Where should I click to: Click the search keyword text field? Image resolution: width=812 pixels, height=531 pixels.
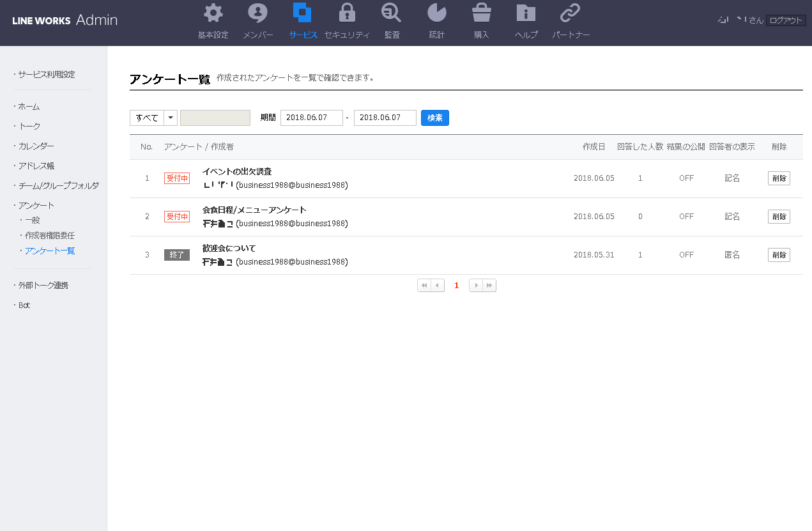click(x=215, y=118)
